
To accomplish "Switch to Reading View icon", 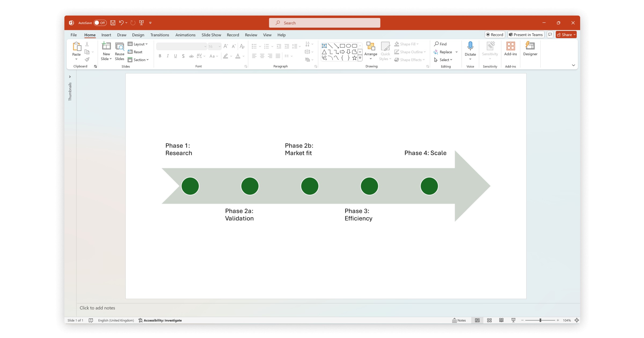I will pos(501,320).
